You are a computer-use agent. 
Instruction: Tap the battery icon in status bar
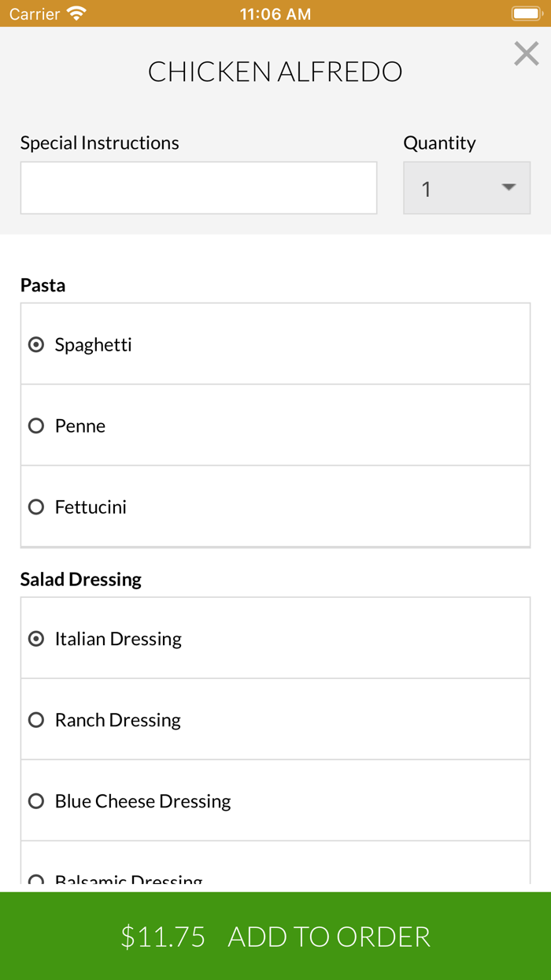tap(525, 13)
